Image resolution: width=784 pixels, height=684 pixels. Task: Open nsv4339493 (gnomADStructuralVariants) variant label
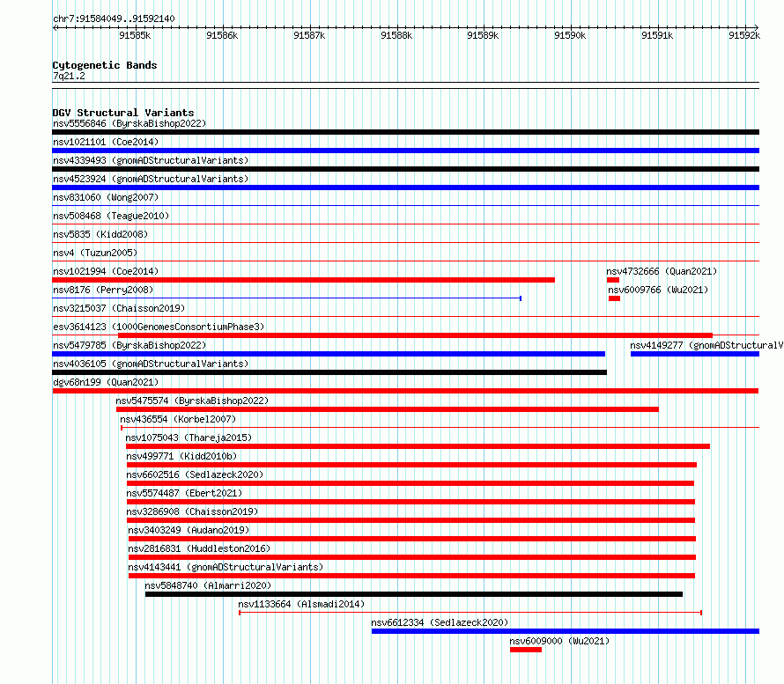pos(151,160)
